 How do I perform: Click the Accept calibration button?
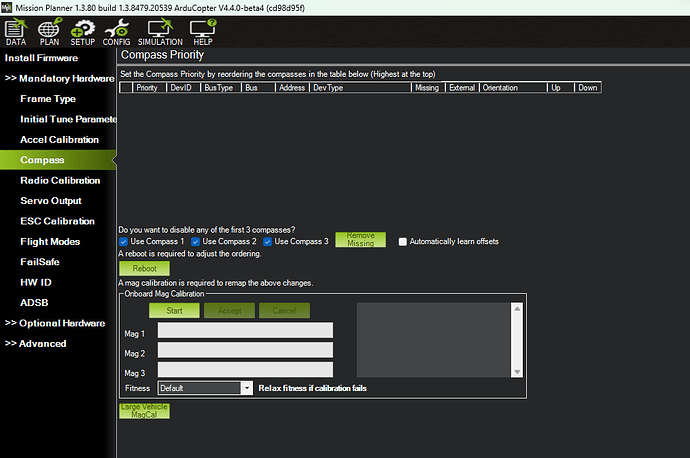click(229, 311)
